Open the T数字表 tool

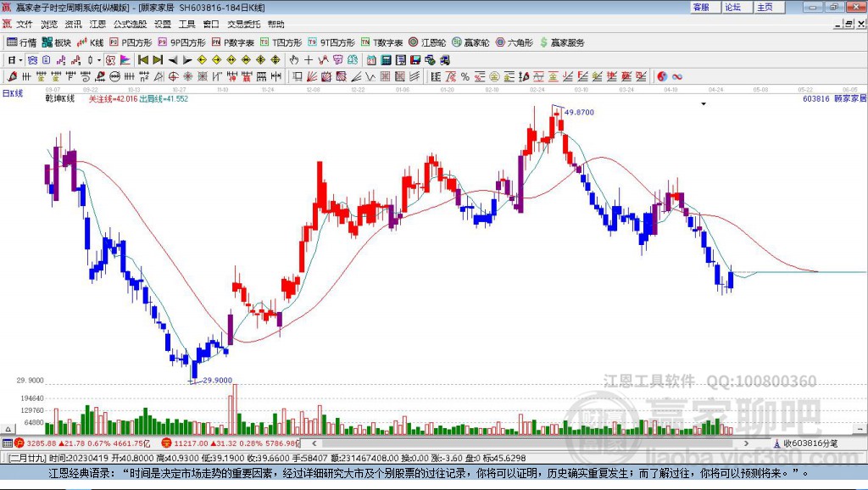point(382,42)
